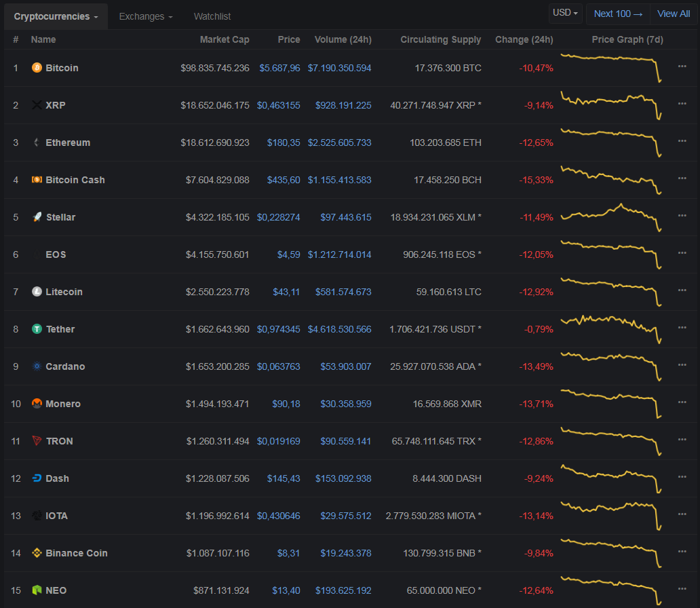Screen dimensions: 700x608
Task: Click Binance Coin volume $19.243.378
Action: pyautogui.click(x=346, y=553)
